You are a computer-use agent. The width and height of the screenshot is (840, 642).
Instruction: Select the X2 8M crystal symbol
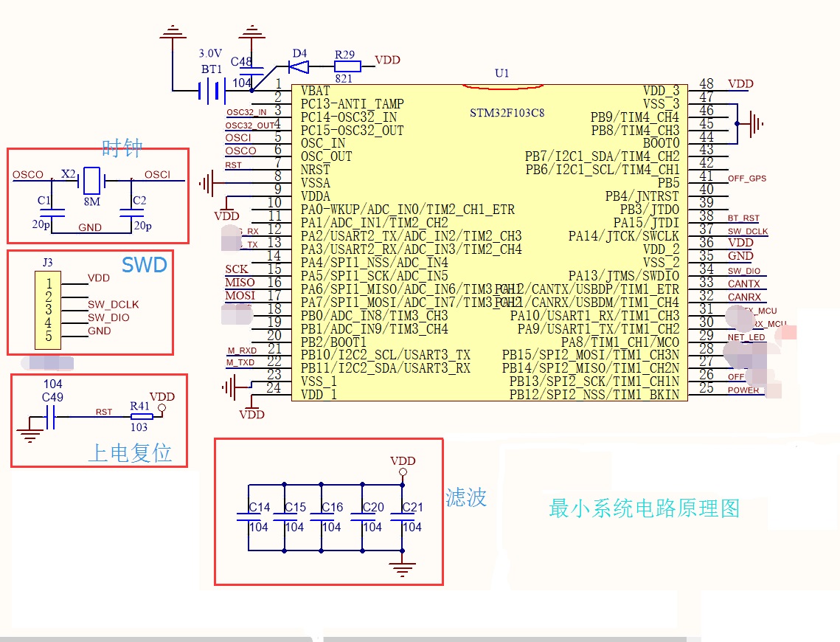pos(91,180)
